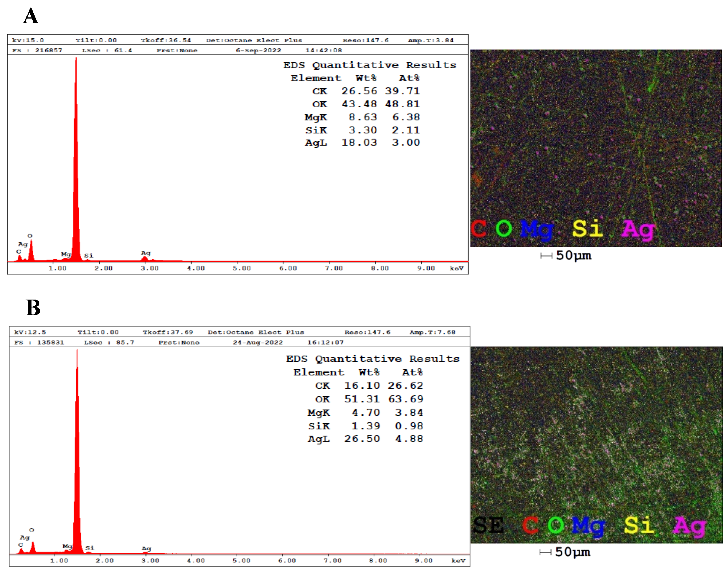Click the 50µm scale bar under map A

coord(566,255)
